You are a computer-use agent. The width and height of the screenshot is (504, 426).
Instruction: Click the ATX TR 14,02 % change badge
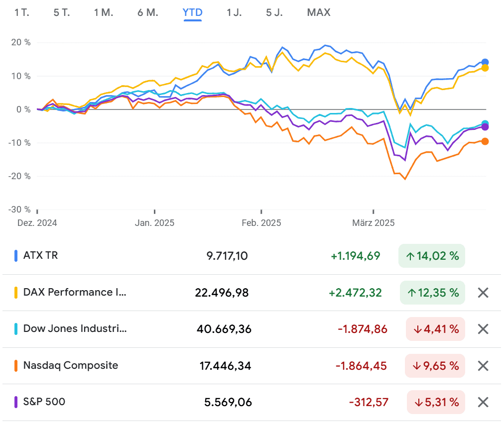(432, 256)
